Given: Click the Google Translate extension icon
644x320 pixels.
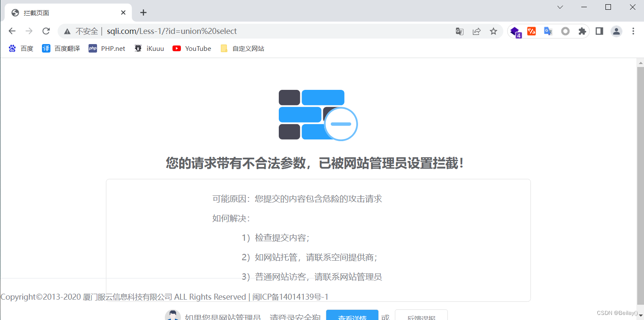Looking at the screenshot, I should 548,31.
